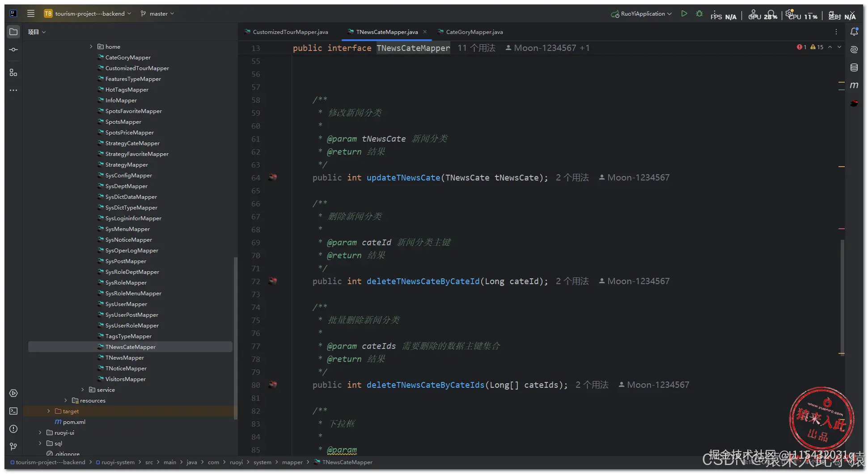
Task: Click the updateTNewsCate method name
Action: coord(403,177)
